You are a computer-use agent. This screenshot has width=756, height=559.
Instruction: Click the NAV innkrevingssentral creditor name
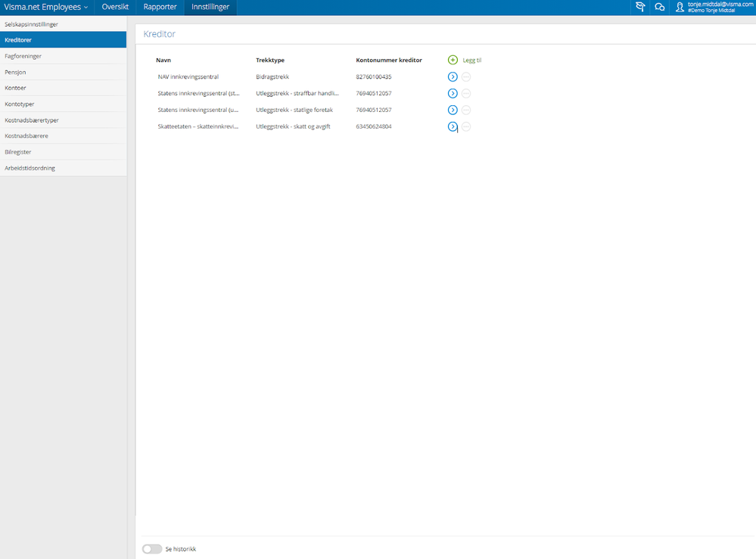click(x=188, y=76)
